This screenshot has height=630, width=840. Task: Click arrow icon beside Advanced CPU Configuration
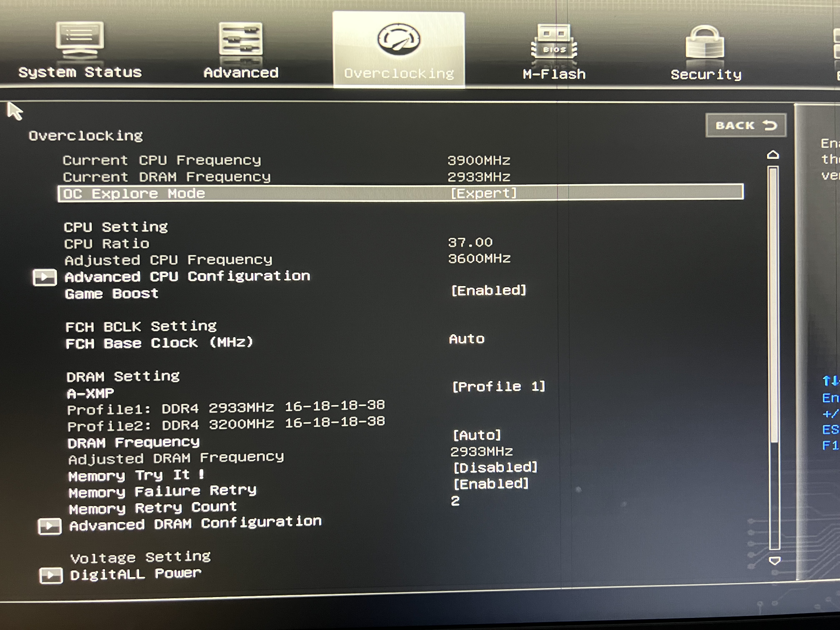(x=44, y=277)
